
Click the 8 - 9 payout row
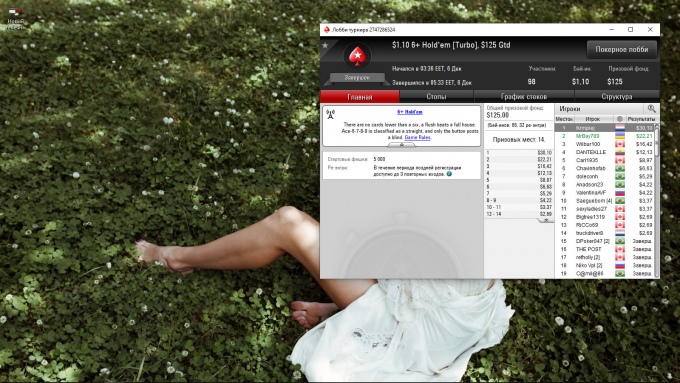[519, 200]
